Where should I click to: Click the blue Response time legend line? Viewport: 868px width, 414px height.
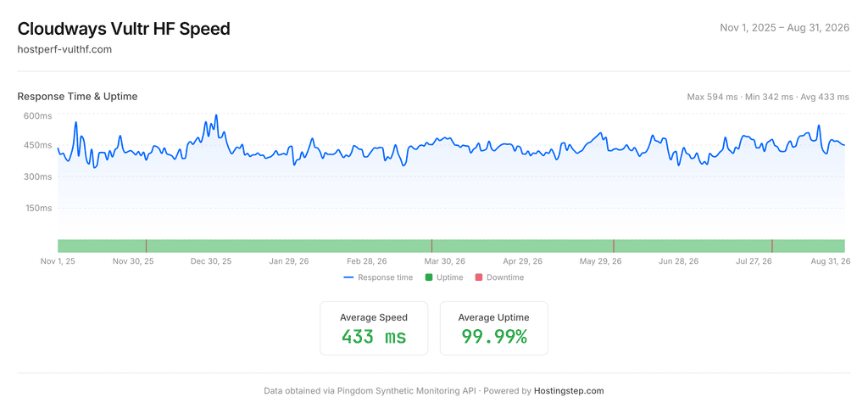point(348,277)
